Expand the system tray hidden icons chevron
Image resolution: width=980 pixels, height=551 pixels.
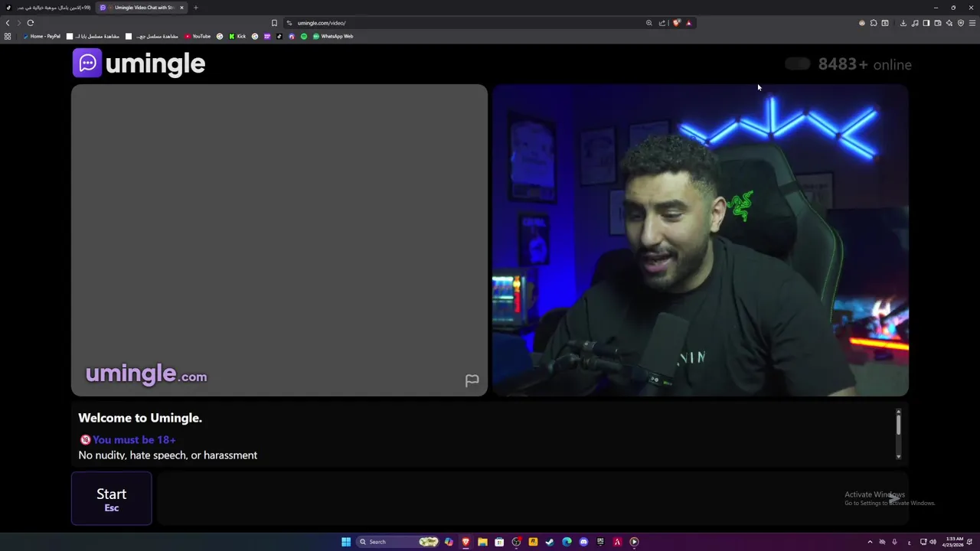(870, 542)
